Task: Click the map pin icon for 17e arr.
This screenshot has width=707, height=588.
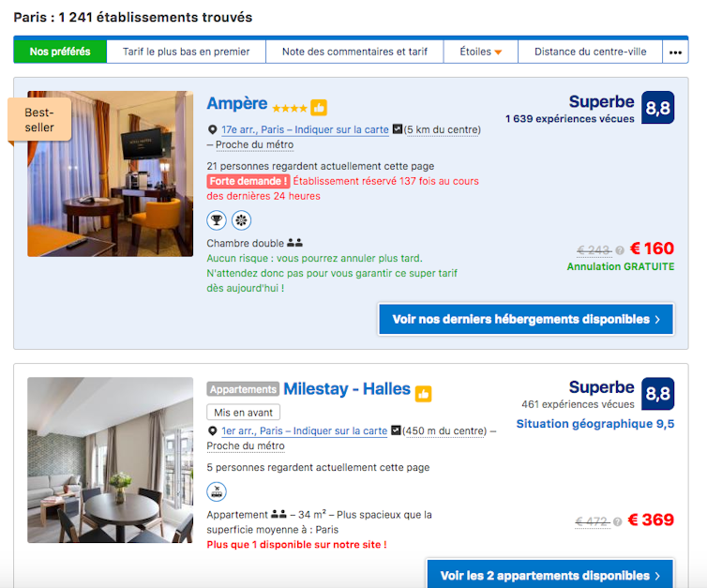Action: (212, 129)
